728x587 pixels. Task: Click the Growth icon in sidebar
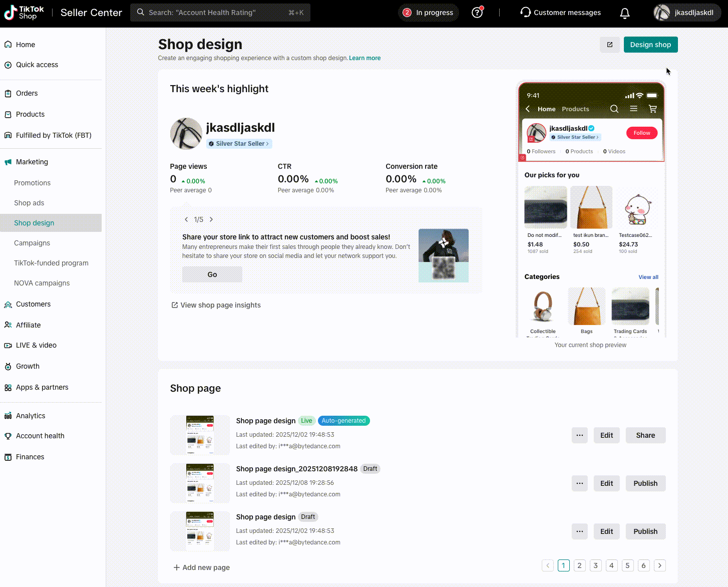coord(8,366)
